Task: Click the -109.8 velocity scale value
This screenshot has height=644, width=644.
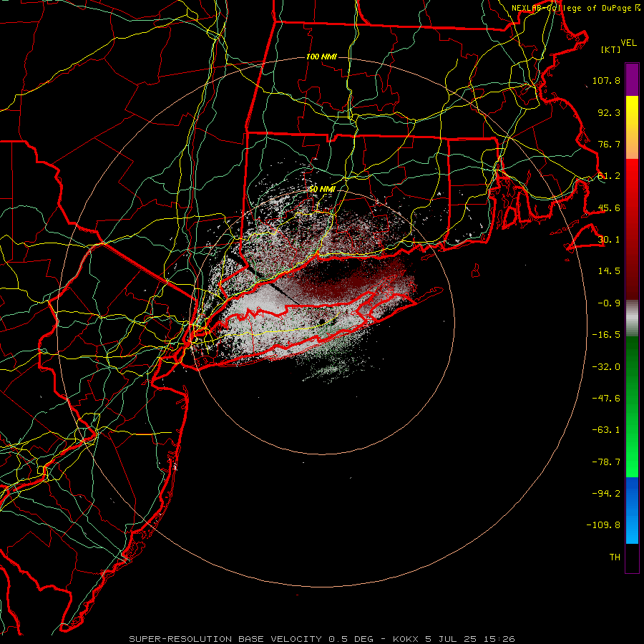Action: 603,525
